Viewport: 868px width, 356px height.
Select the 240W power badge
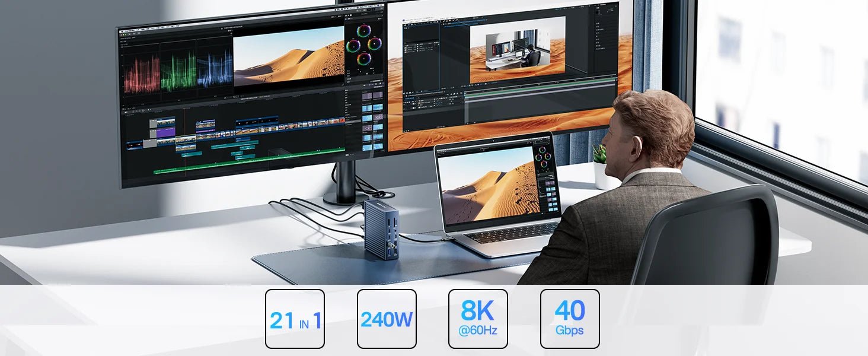[x=387, y=319]
